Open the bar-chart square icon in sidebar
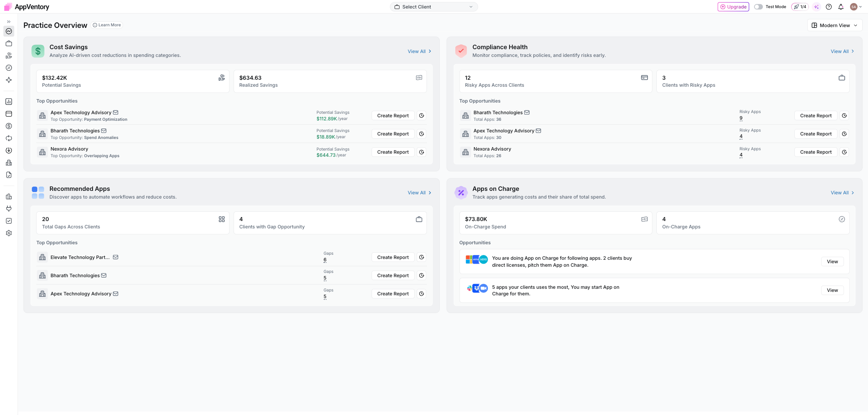The height and width of the screenshot is (415, 868). coord(9,102)
